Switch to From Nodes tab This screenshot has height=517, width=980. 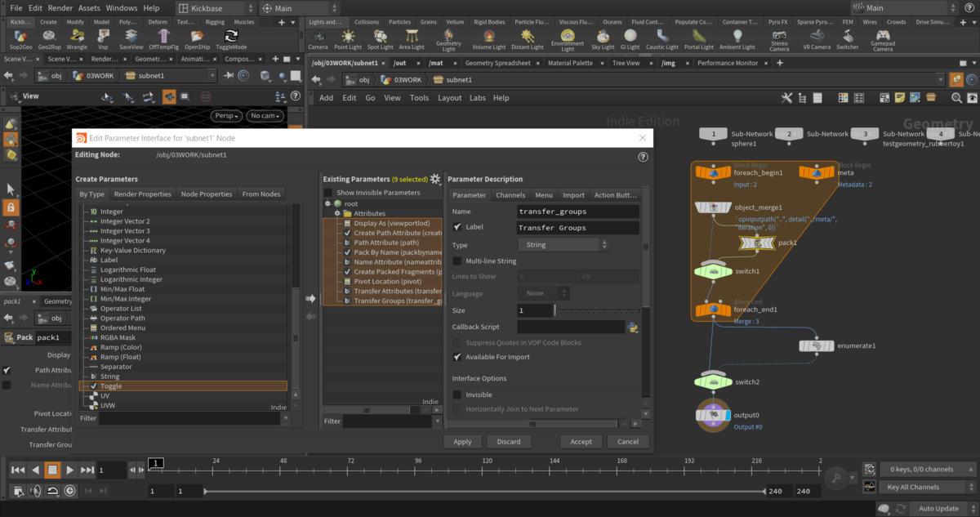(261, 194)
